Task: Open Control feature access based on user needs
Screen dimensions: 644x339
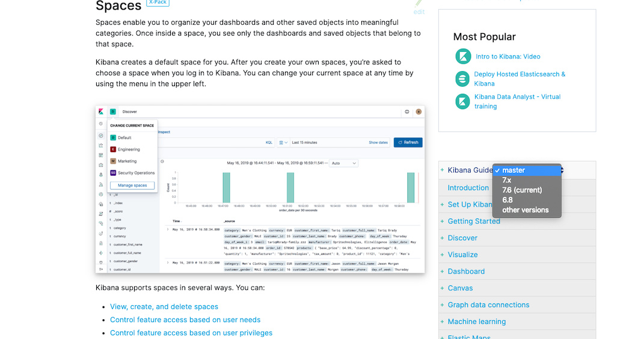Action: pos(185,320)
